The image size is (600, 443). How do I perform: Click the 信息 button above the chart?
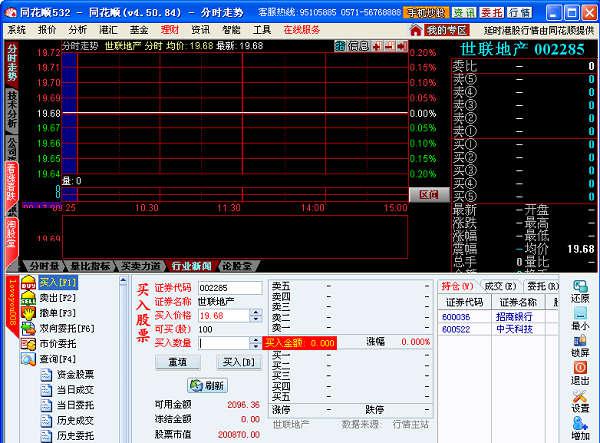pos(358,46)
